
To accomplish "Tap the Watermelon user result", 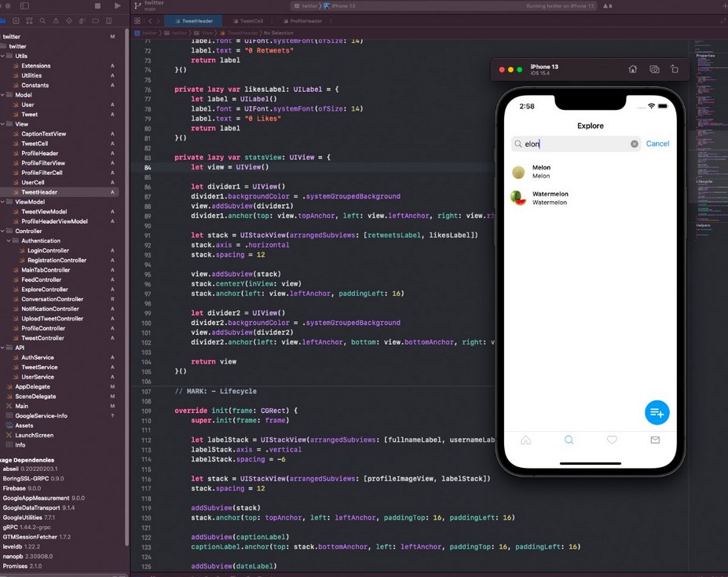I will pyautogui.click(x=590, y=198).
